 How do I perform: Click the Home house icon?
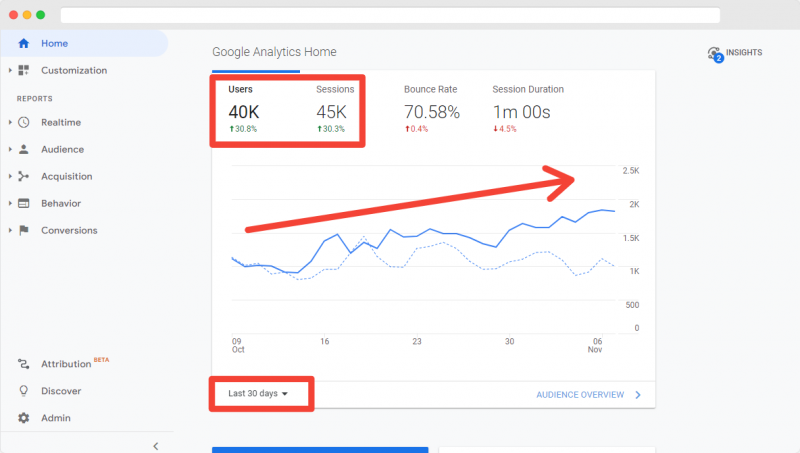tap(23, 43)
